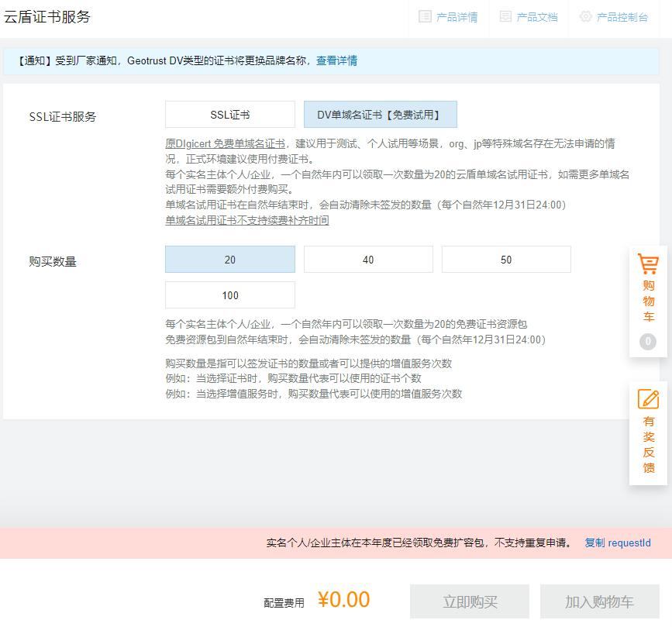
Task: Click the cart item count badge
Action: point(646,339)
